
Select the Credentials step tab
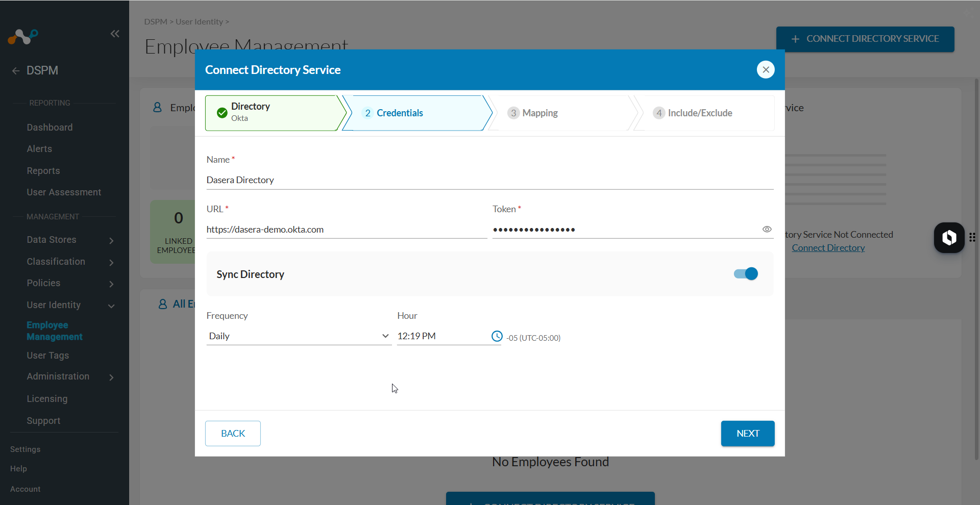click(x=417, y=113)
